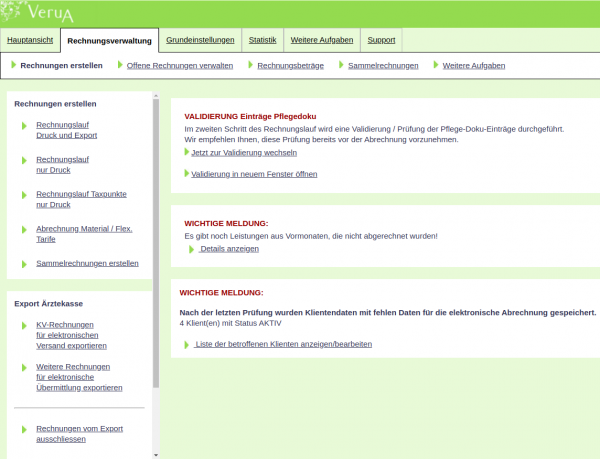Click arrow icon beside Validierung in neuem Fenster
This screenshot has height=459, width=600.
[x=187, y=173]
